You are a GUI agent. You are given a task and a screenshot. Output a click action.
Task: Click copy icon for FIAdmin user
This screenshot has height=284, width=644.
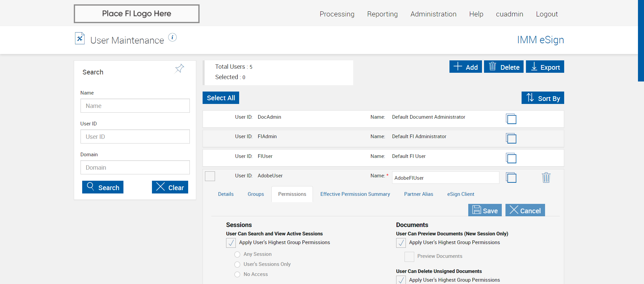coord(511,138)
